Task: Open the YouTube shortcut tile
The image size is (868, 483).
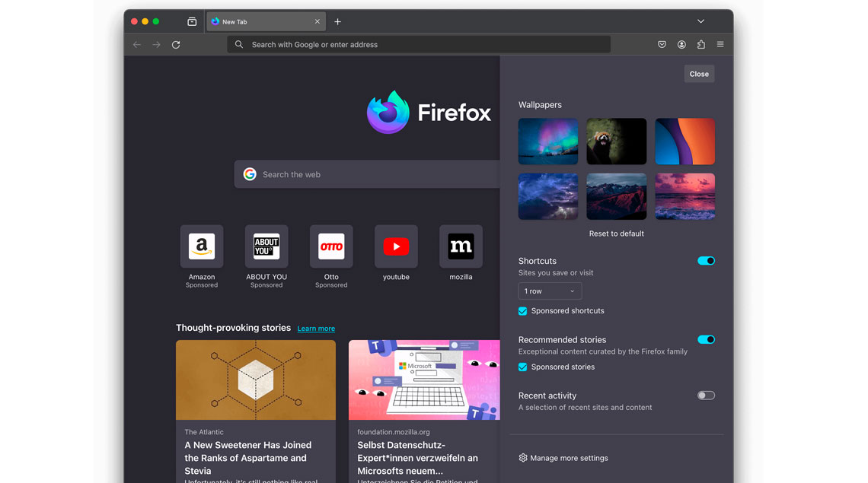Action: point(396,246)
